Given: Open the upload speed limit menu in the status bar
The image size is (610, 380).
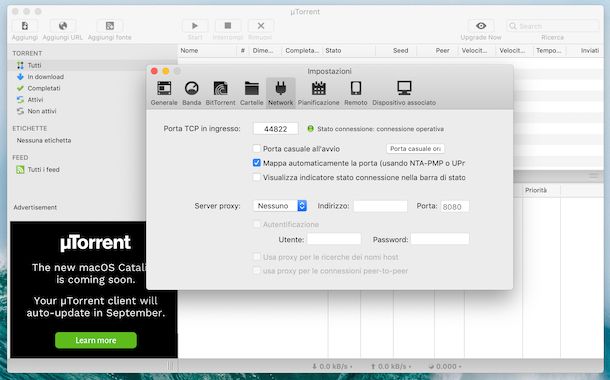Looking at the screenshot, I should coord(391,366).
